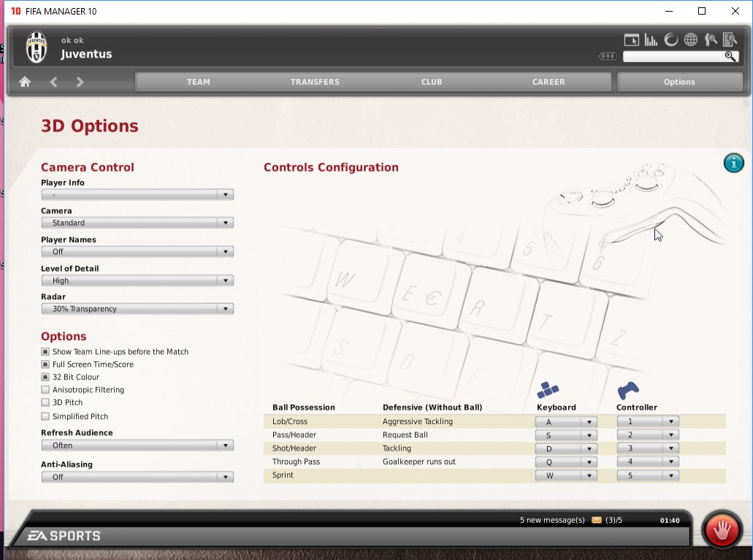
Task: Expand the Refresh Audience dropdown
Action: point(137,445)
